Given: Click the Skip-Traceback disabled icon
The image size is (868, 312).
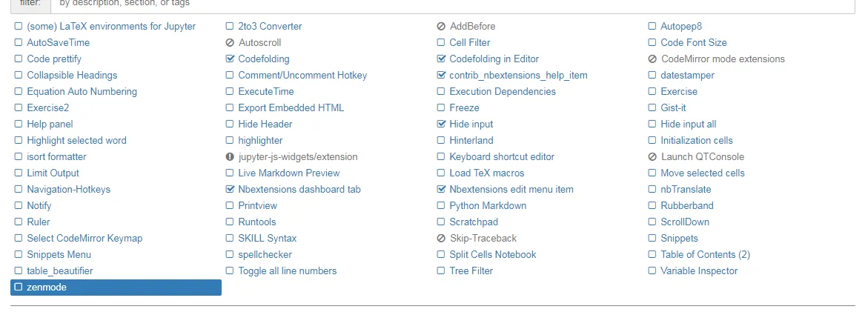Looking at the screenshot, I should tap(442, 239).
